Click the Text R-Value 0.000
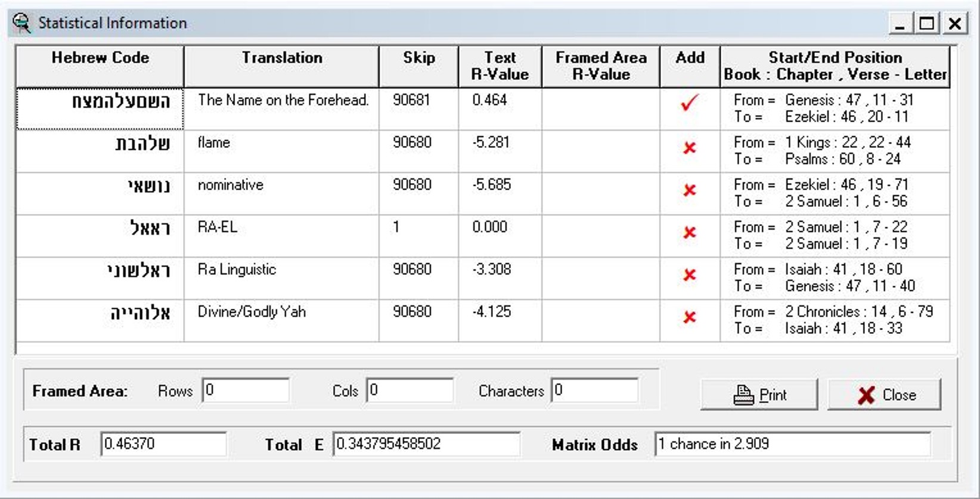980x499 pixels. (490, 227)
